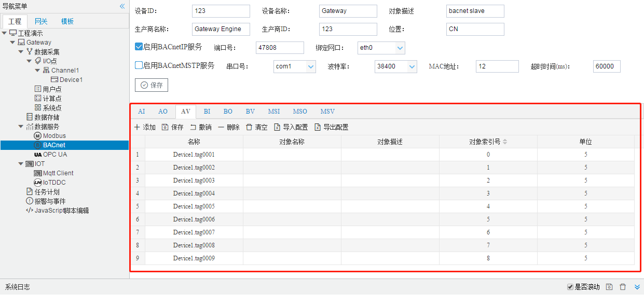Image resolution: width=644 pixels, height=306 pixels.
Task: Switch to the MSO object tab
Action: point(300,112)
